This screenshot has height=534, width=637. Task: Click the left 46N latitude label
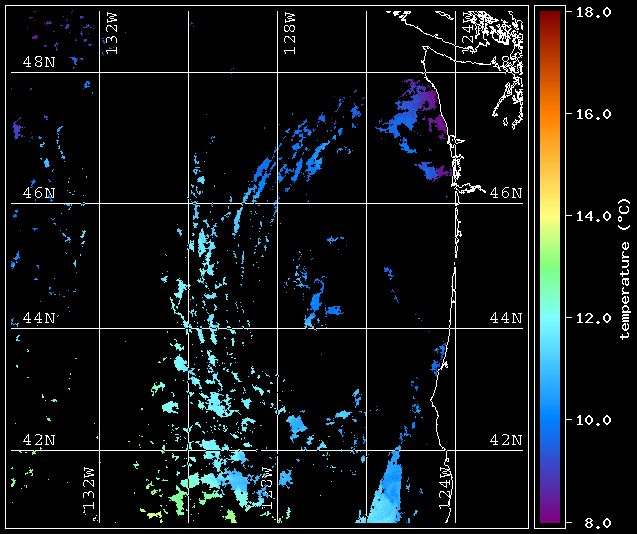tap(39, 192)
